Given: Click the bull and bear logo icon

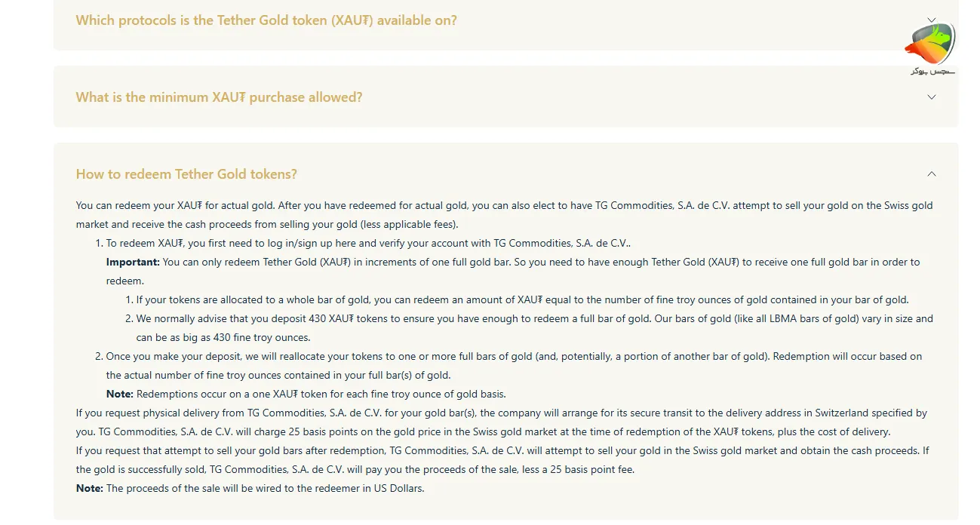Looking at the screenshot, I should click(x=929, y=45).
